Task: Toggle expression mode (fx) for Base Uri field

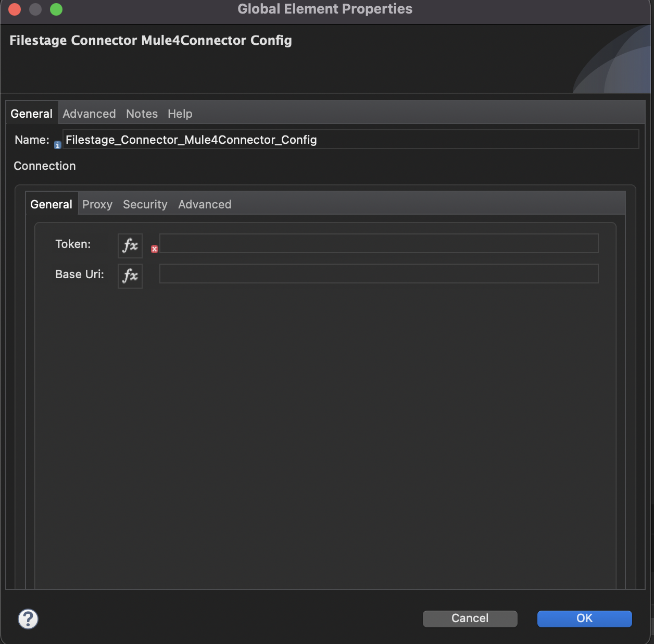Action: click(130, 276)
